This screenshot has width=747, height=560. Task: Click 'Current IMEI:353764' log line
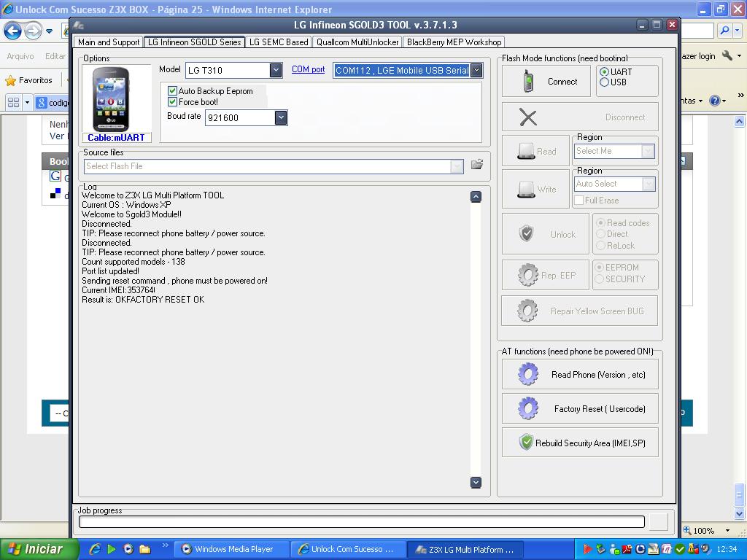tap(118, 290)
